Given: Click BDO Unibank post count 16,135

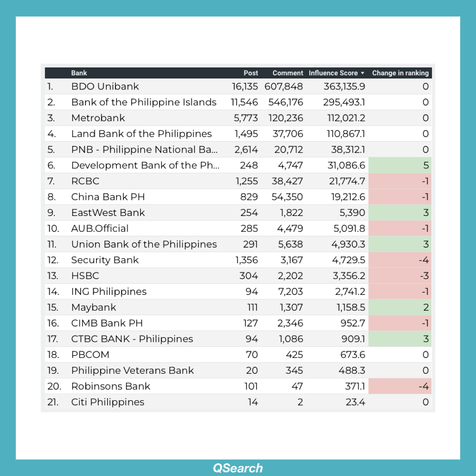Looking at the screenshot, I should click(x=245, y=86).
